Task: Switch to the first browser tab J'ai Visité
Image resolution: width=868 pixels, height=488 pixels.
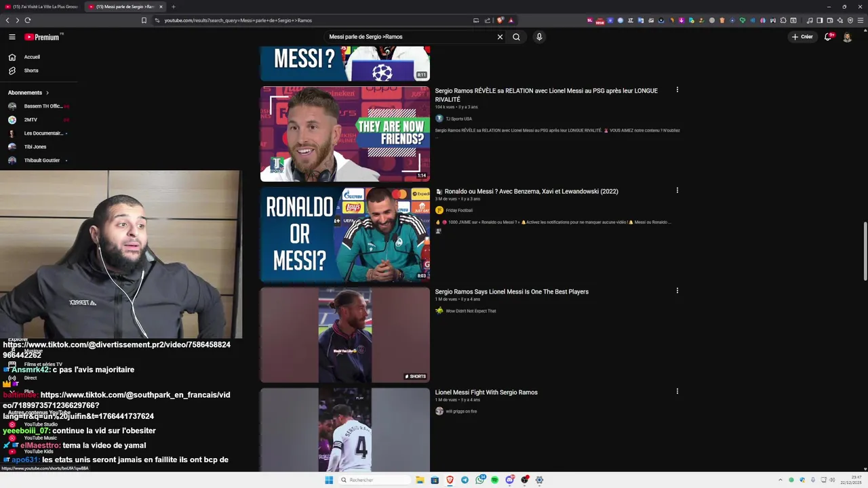Action: (43, 7)
